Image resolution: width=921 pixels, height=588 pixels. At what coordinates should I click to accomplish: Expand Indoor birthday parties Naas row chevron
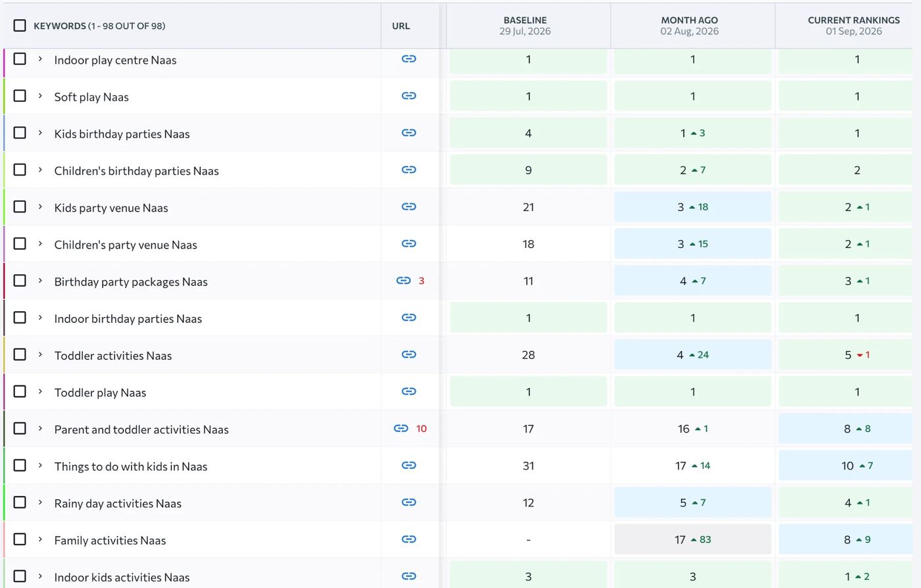(x=40, y=318)
